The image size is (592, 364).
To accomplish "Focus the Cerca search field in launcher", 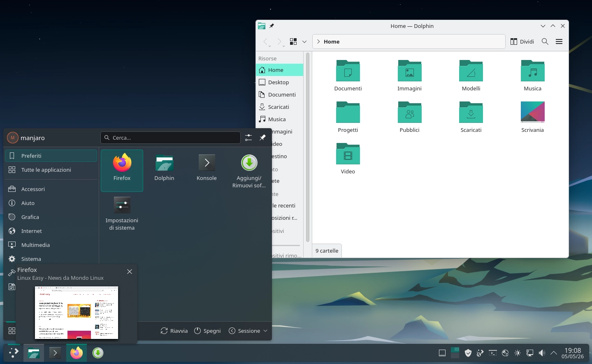I will tap(170, 138).
